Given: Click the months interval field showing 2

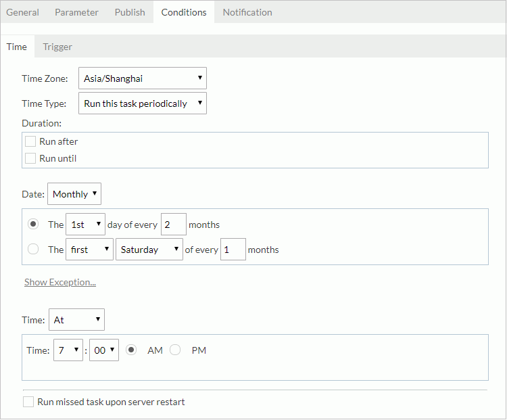Looking at the screenshot, I should click(173, 225).
